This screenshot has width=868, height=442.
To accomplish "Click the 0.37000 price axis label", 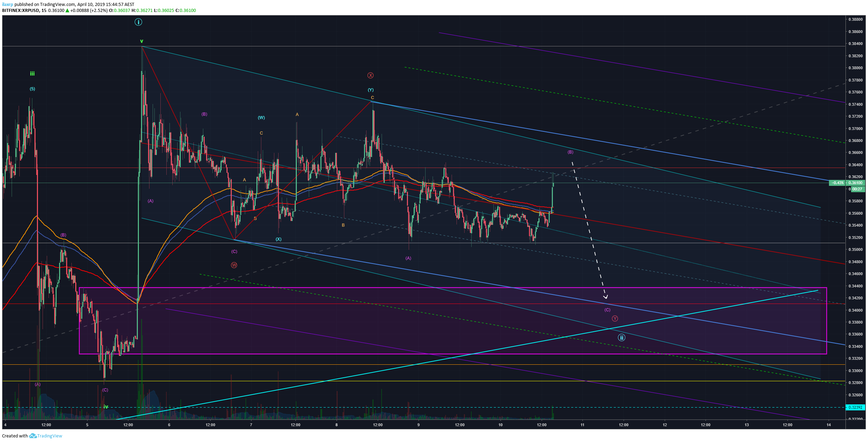I will (x=856, y=129).
